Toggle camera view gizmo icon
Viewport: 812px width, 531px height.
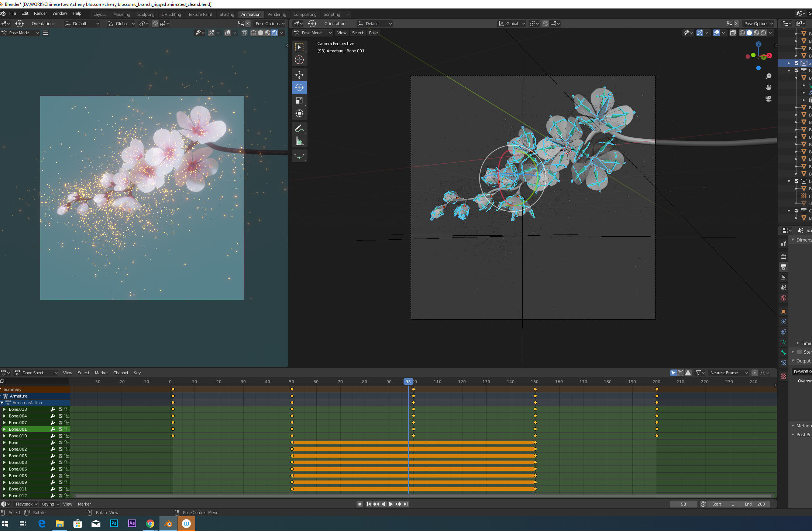point(768,99)
